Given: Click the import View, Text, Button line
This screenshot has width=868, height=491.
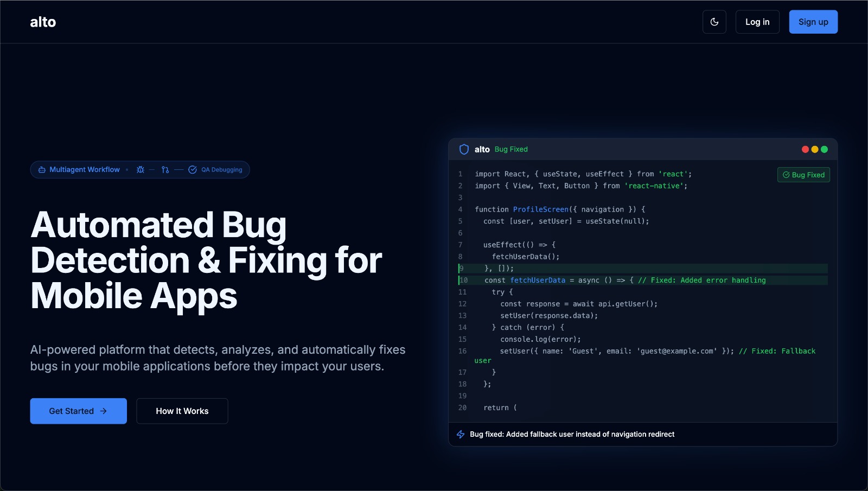Looking at the screenshot, I should [581, 186].
